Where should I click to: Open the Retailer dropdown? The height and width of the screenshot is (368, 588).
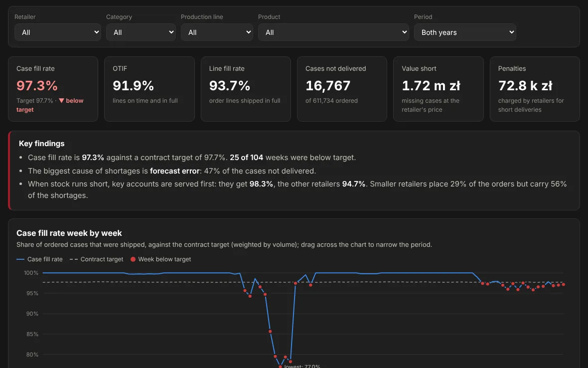pos(58,32)
